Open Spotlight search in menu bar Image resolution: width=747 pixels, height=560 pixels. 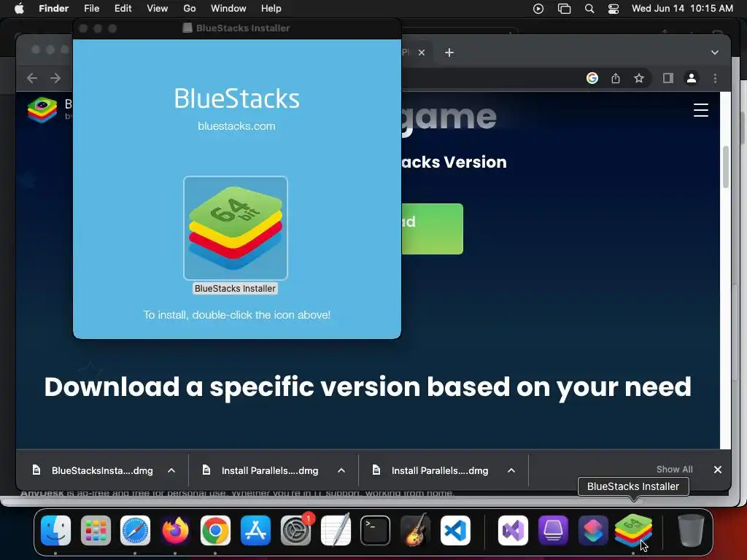pos(589,9)
